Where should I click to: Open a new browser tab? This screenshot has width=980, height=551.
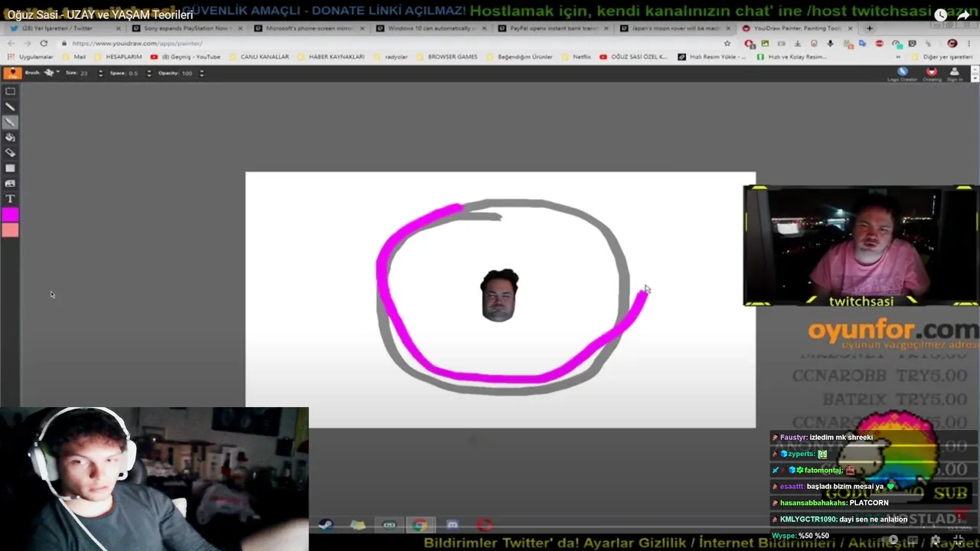pos(869,28)
